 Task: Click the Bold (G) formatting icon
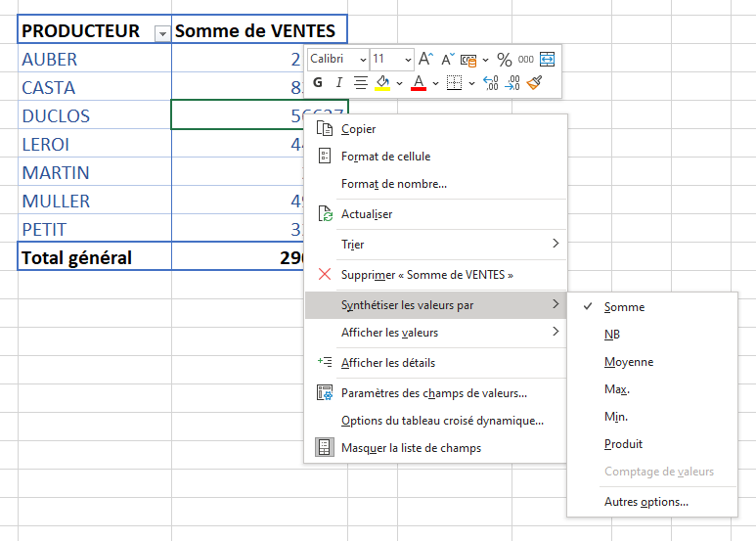pyautogui.click(x=318, y=83)
